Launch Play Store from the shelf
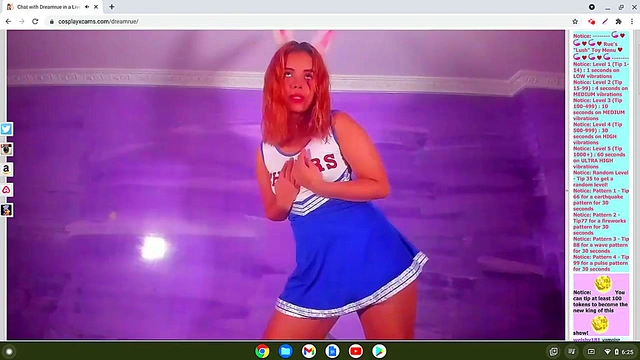The width and height of the screenshot is (640, 360). [379, 351]
